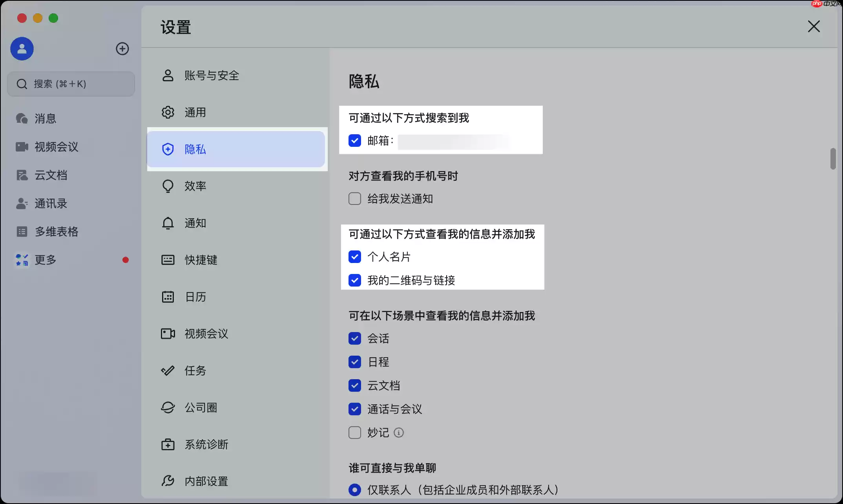
Task: Toggle the 日程 checkbox
Action: [355, 362]
